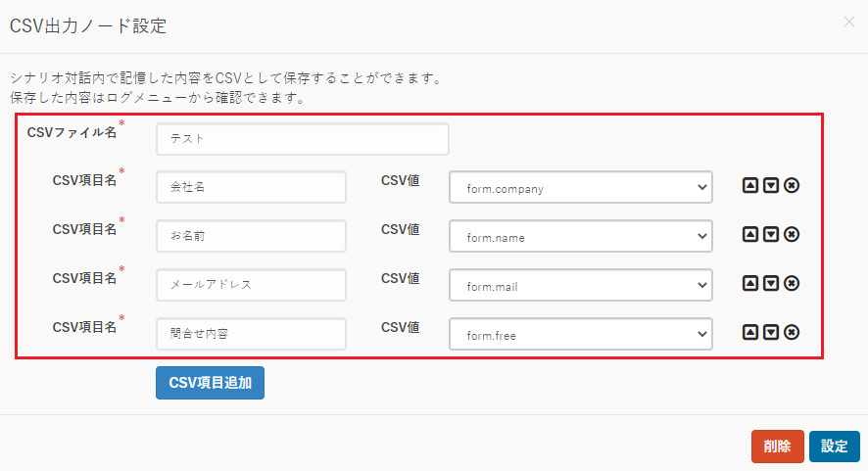The width and height of the screenshot is (868, 471).
Task: Click the CSV値 label beside form.company
Action: (x=401, y=180)
